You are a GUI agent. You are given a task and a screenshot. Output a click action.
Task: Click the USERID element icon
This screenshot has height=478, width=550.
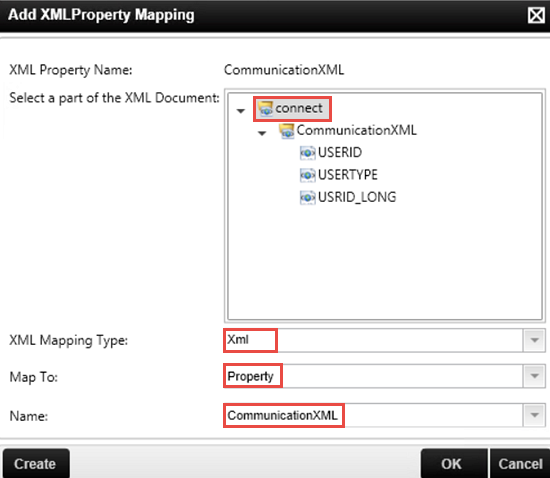pyautogui.click(x=308, y=153)
